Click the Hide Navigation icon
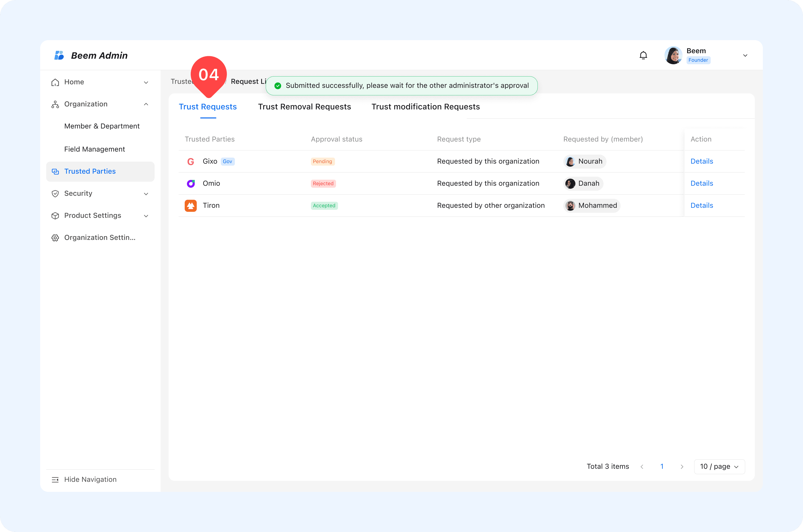Screen dimensions: 803x532 (x=55, y=479)
